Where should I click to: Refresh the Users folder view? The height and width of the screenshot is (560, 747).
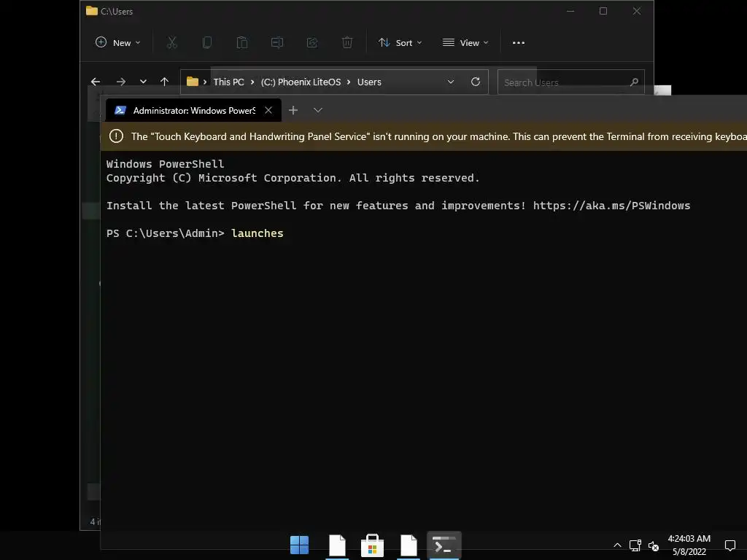click(x=476, y=82)
